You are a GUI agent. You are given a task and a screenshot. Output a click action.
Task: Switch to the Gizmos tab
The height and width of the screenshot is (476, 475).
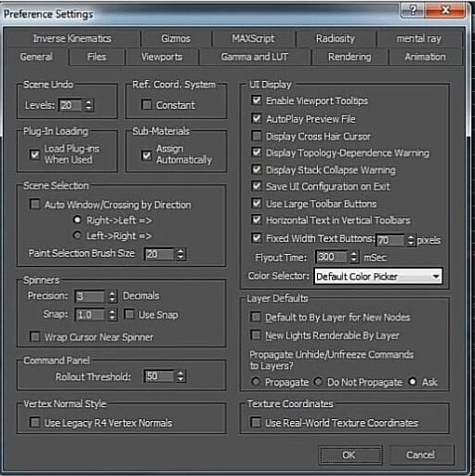[x=176, y=38]
